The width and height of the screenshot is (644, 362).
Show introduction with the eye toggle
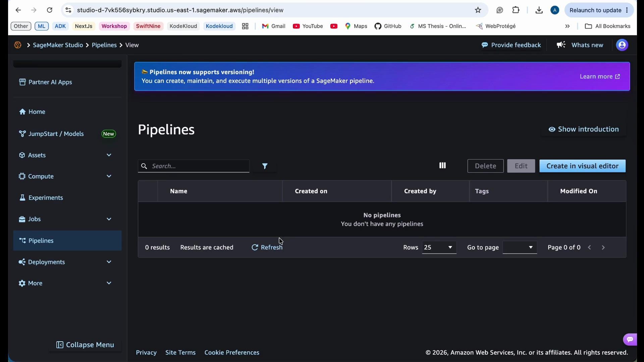click(x=584, y=129)
